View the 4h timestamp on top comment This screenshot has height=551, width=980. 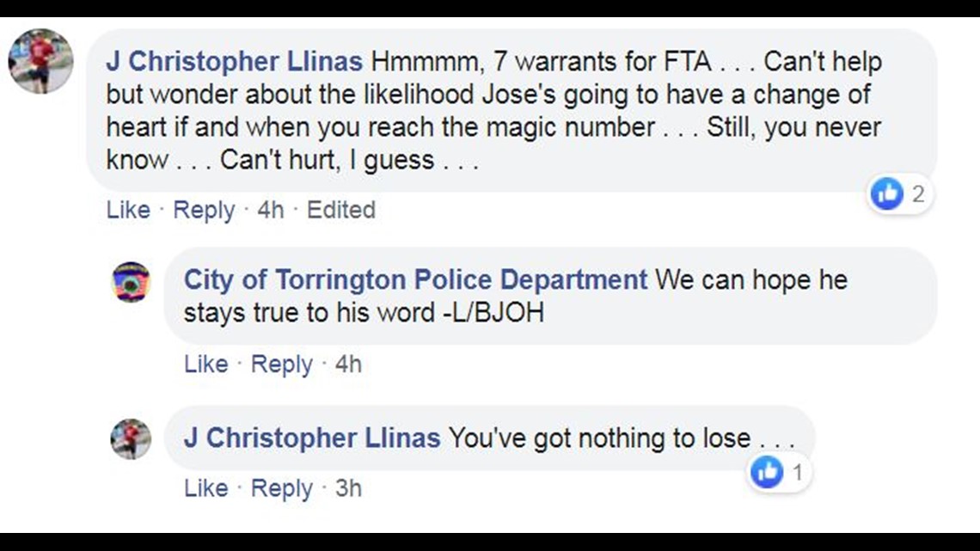point(271,210)
